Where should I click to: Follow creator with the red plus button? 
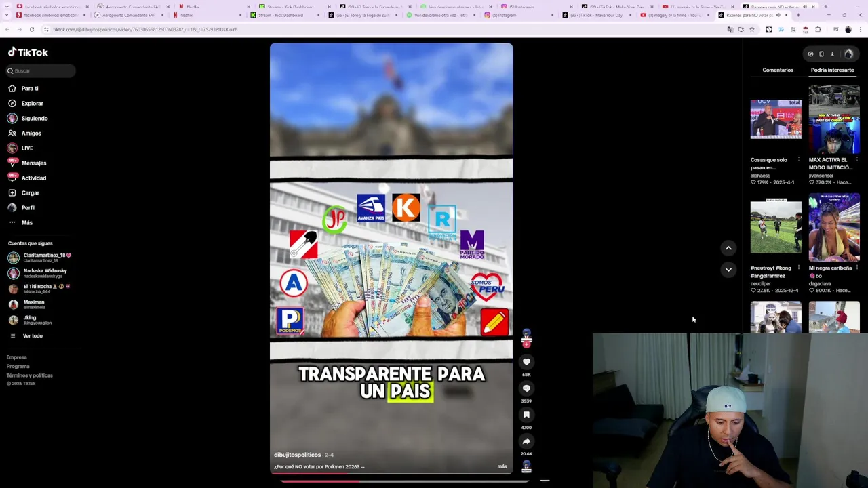click(526, 344)
